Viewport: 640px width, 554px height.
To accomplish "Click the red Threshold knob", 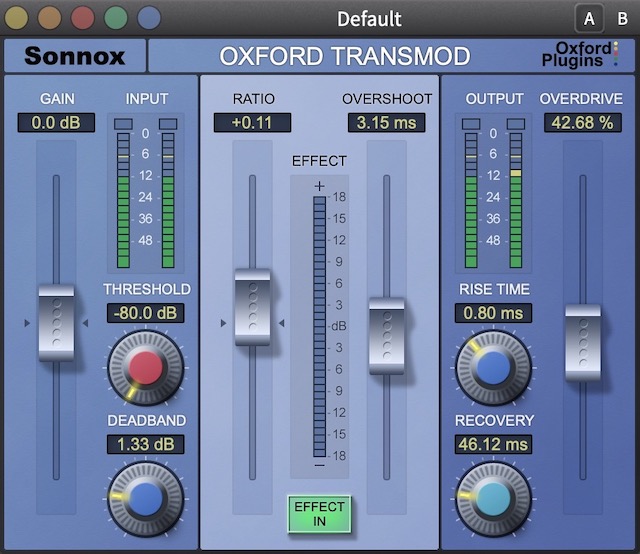I will point(145,367).
